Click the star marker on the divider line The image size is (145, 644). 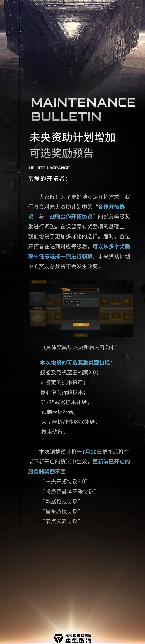click(x=20, y=173)
